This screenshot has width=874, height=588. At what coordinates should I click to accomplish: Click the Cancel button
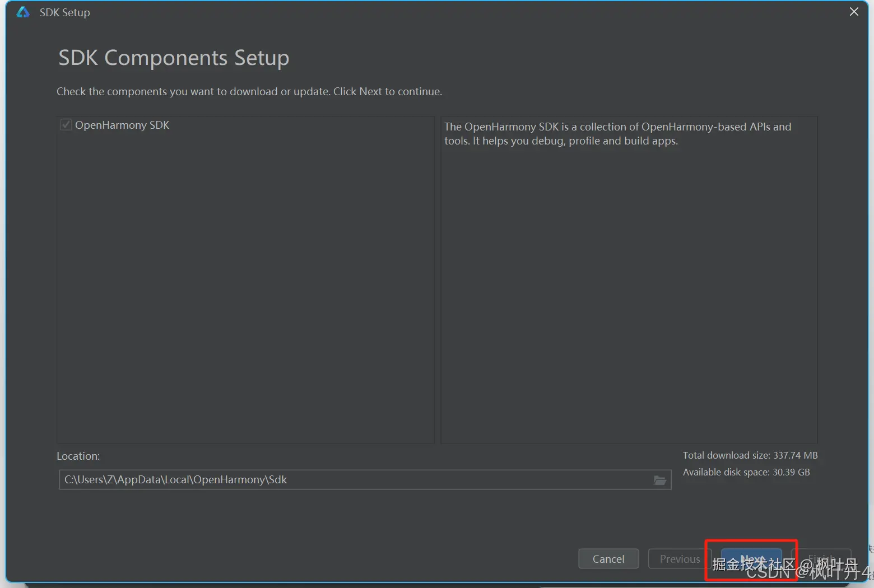point(608,559)
